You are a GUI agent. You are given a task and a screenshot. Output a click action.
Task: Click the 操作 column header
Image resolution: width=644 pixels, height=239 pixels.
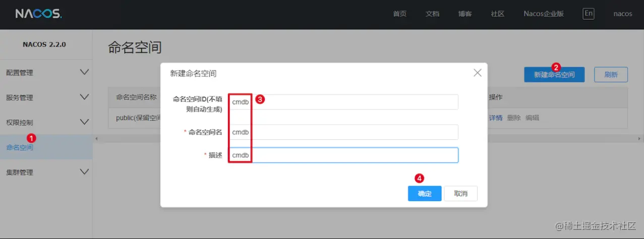click(x=495, y=97)
